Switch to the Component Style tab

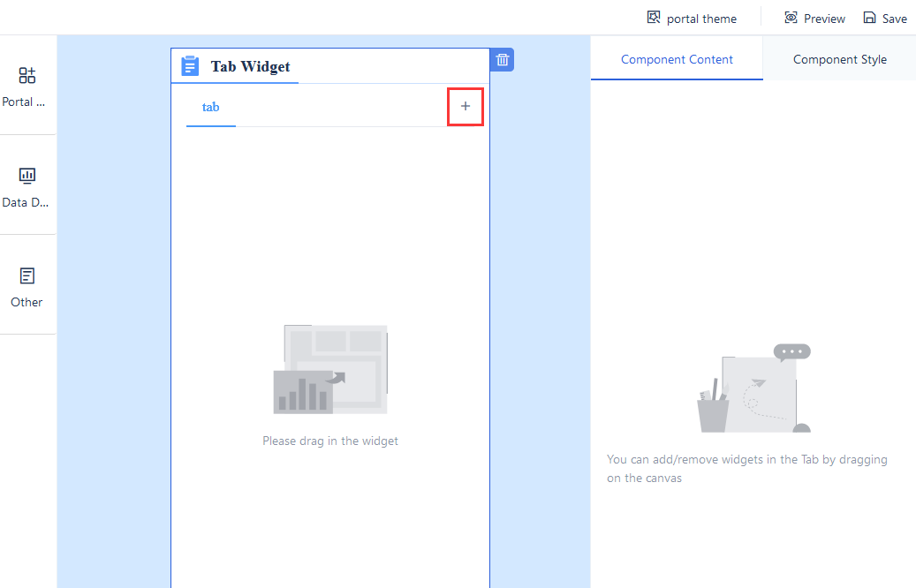[x=839, y=58]
